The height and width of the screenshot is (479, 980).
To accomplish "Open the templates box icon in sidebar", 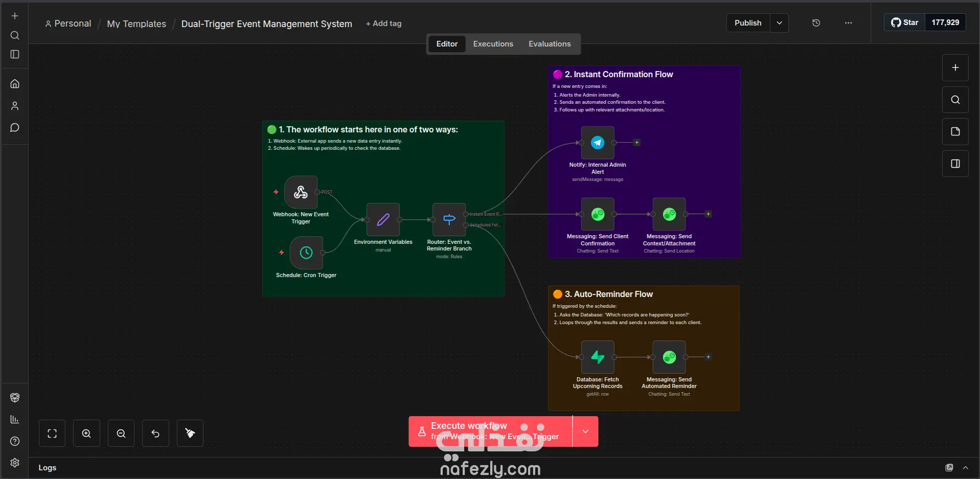I will click(15, 398).
